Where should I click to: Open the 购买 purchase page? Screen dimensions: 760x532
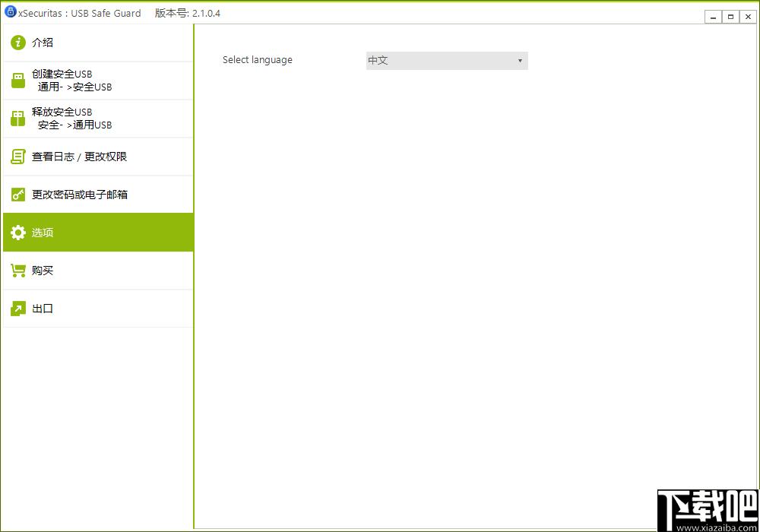pyautogui.click(x=98, y=271)
